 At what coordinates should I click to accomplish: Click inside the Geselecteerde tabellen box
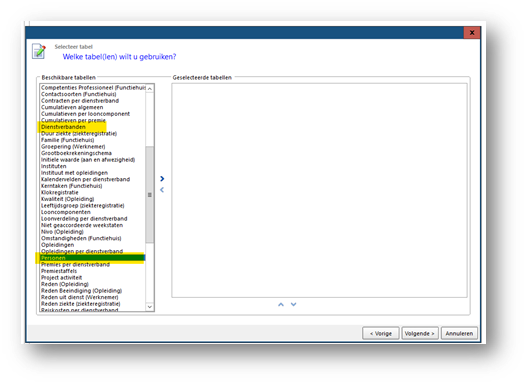319,190
